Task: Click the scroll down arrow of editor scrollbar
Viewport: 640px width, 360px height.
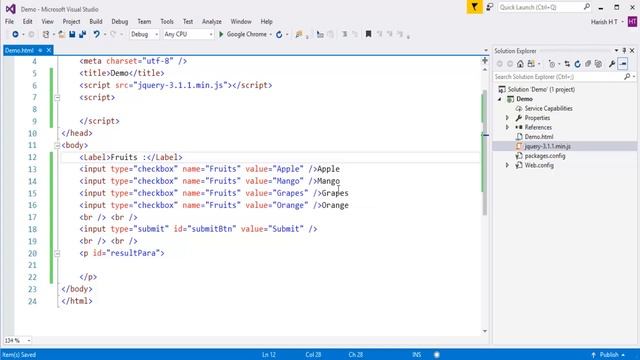Action: pyautogui.click(x=484, y=331)
